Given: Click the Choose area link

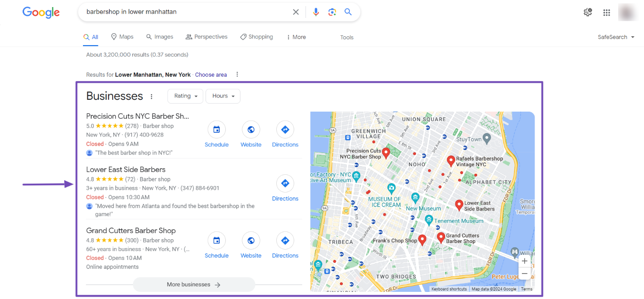Looking at the screenshot, I should pos(211,75).
